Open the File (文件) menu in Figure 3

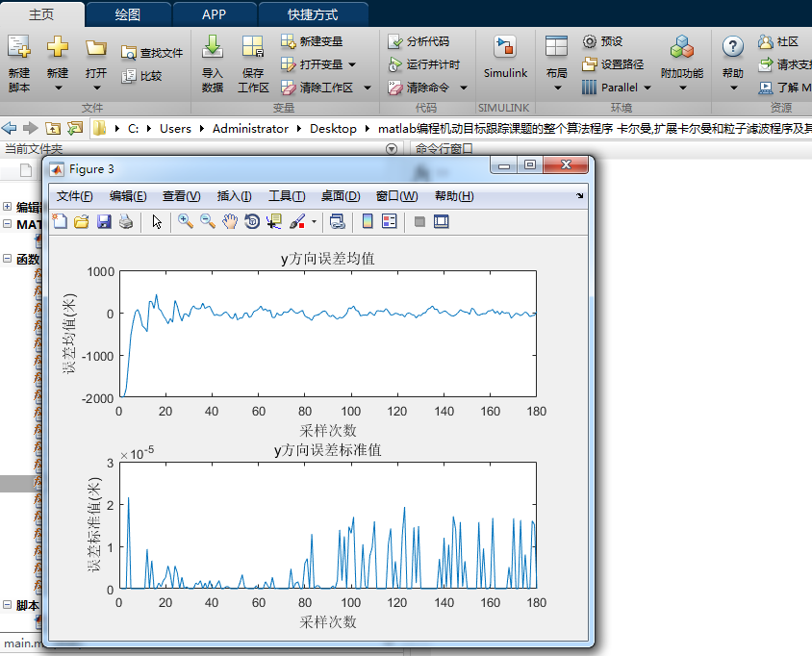pyautogui.click(x=75, y=195)
